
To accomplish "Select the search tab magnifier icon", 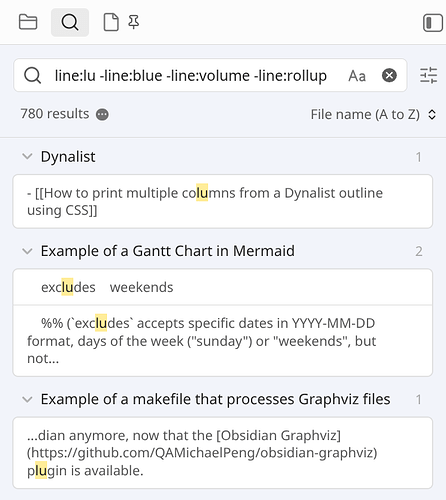I will tap(70, 22).
